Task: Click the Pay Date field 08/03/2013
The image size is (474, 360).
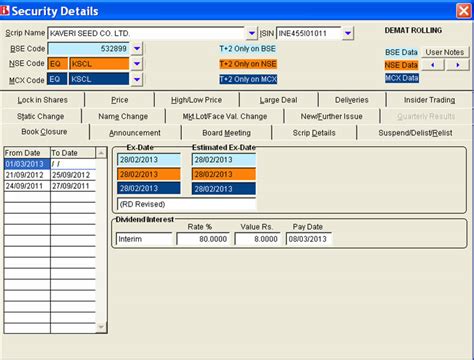Action: [309, 239]
